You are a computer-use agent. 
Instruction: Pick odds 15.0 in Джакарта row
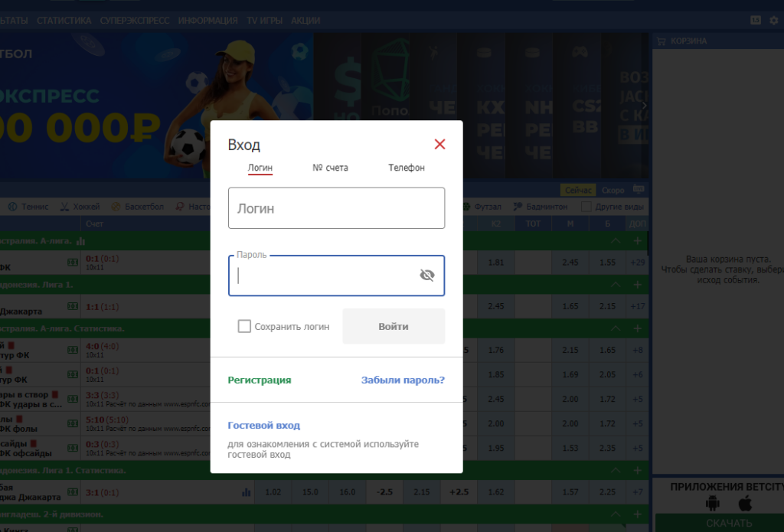tap(310, 492)
